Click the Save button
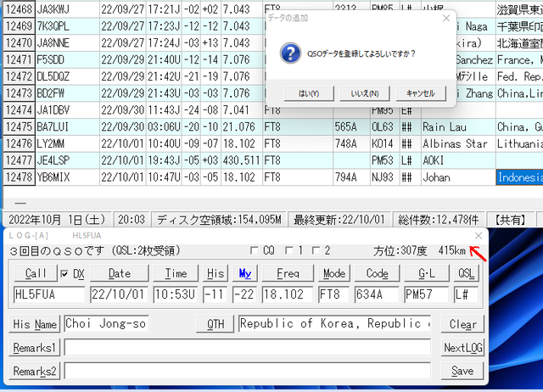 (462, 372)
